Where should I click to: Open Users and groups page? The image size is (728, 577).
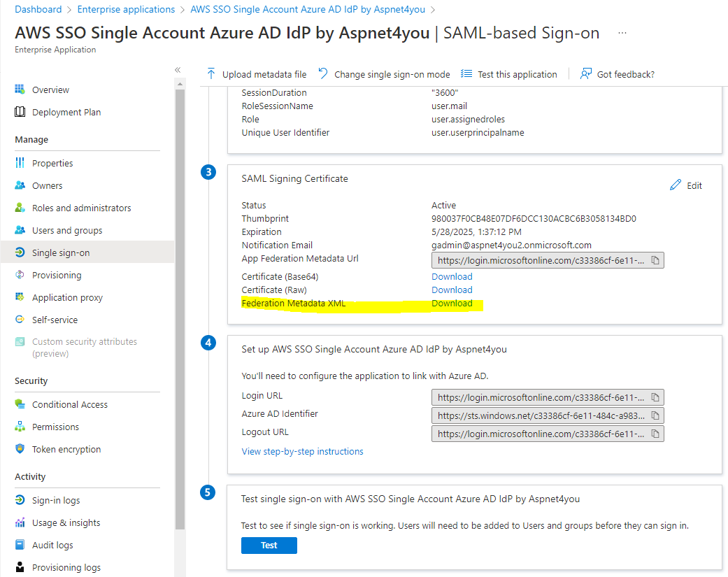[x=67, y=230]
